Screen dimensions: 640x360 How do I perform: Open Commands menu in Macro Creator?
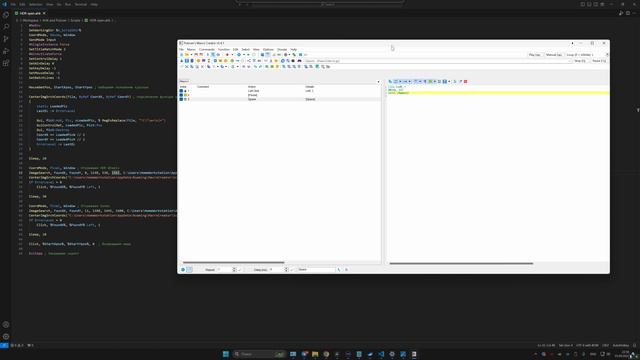point(207,49)
